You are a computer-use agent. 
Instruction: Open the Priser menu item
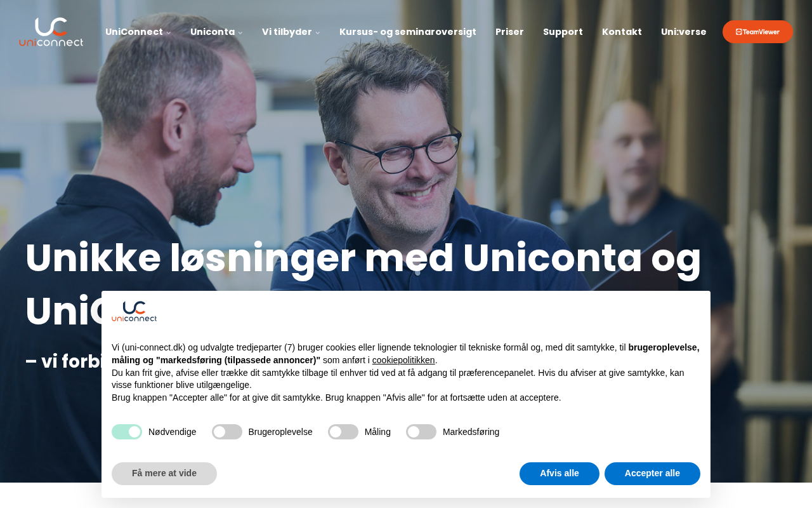coord(509,32)
